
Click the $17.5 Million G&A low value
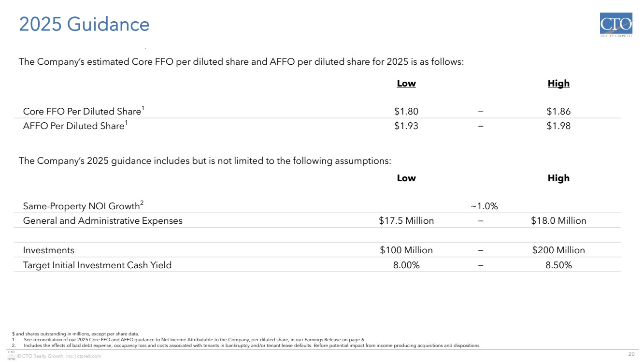point(406,221)
